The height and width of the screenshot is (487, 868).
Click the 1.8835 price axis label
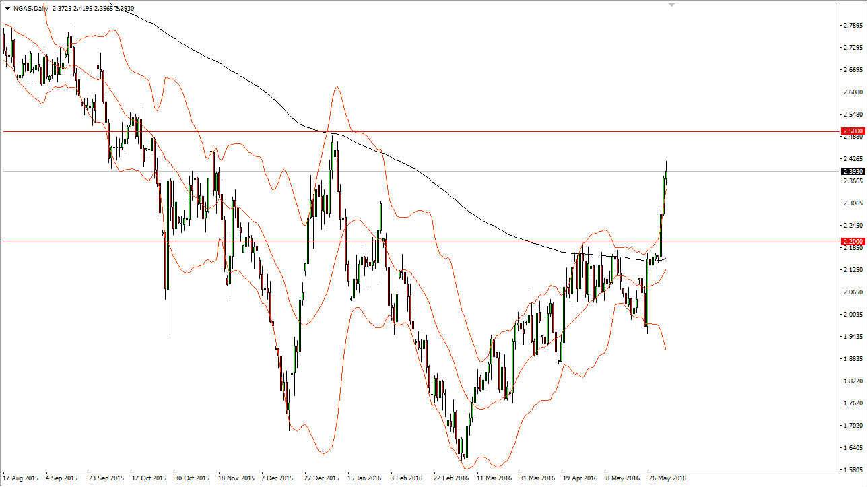pos(853,359)
